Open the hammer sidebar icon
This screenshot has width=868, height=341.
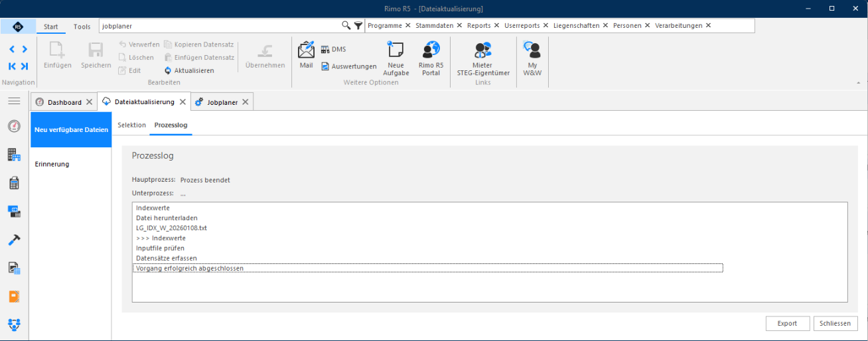point(14,239)
